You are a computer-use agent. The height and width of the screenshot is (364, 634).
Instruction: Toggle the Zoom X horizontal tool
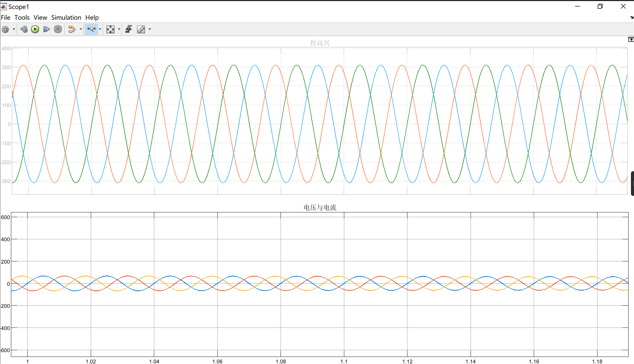coord(91,29)
